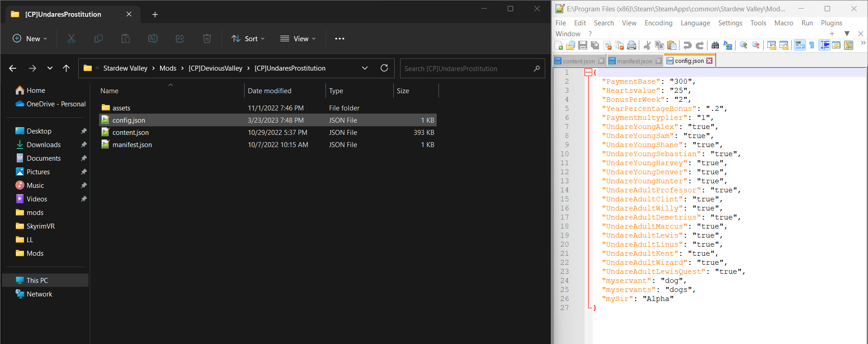Screen dimensions: 868x344
Task: Click the Redo arrow in Notepad++ toolbar
Action: point(700,45)
